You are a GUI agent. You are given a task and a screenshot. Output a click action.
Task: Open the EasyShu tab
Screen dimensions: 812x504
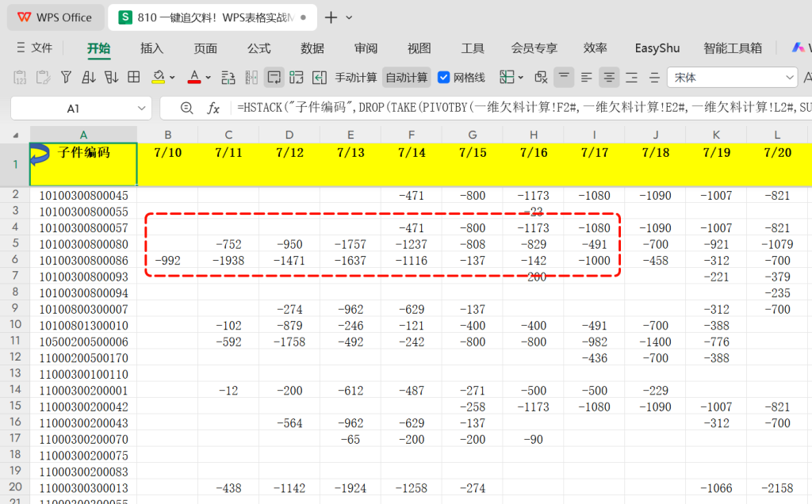click(657, 48)
